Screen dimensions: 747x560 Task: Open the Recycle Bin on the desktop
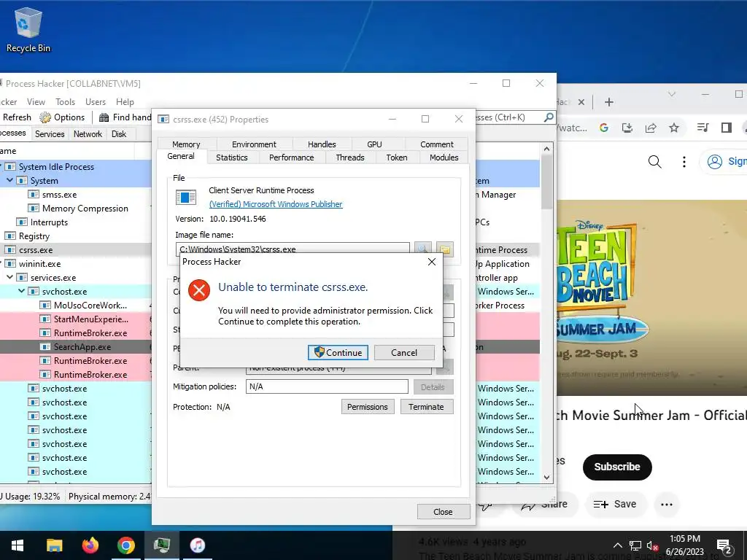(28, 30)
